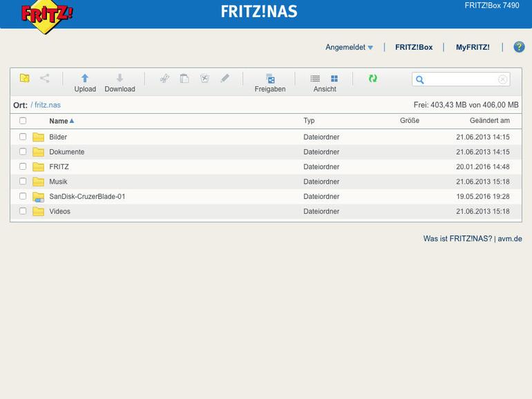Open the Freigaben shares icon
This screenshot has height=399, width=532.
coord(270,78)
